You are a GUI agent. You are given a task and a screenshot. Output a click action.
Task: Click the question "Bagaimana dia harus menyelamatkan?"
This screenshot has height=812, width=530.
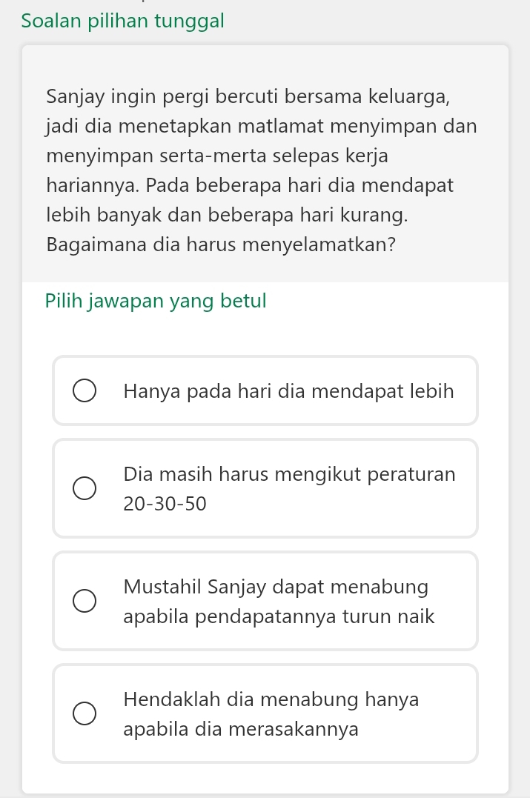click(220, 244)
